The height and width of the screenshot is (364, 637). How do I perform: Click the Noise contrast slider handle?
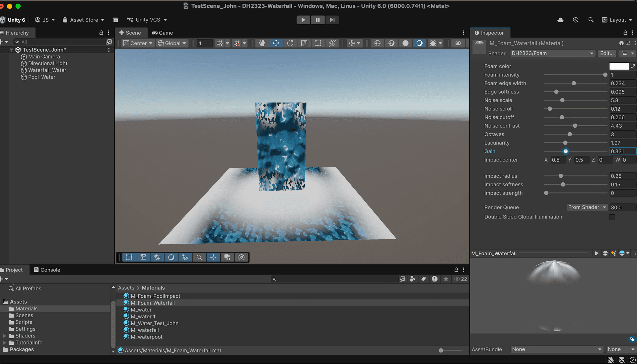coord(575,126)
